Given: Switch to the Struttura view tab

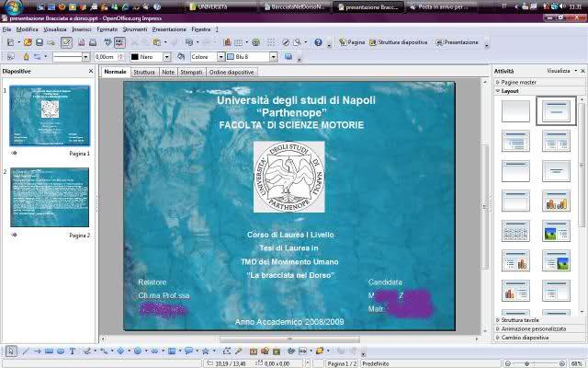Looking at the screenshot, I should (144, 72).
